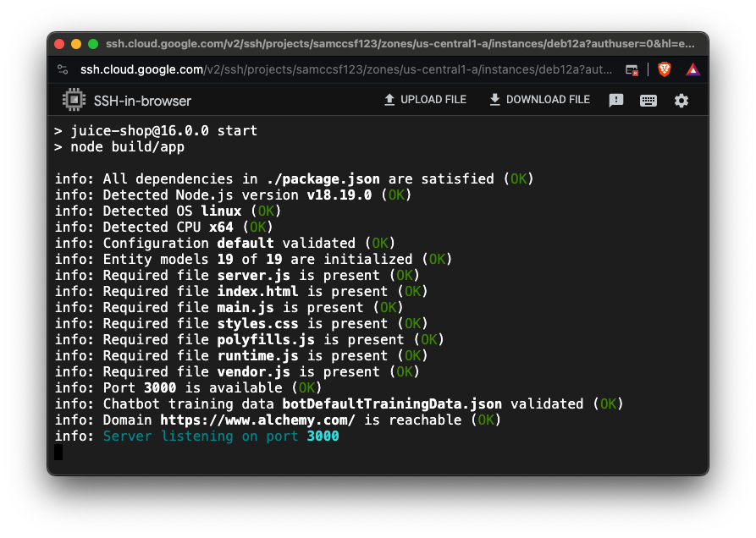Click the terminal cursor block
The width and height of the screenshot is (756, 538).
tap(58, 453)
